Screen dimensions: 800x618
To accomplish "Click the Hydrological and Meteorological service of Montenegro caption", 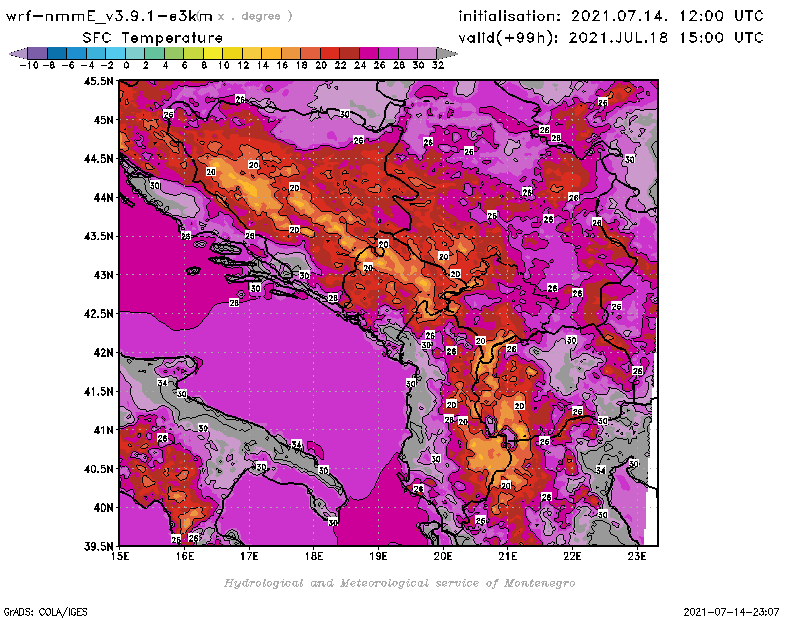I will point(399,583).
